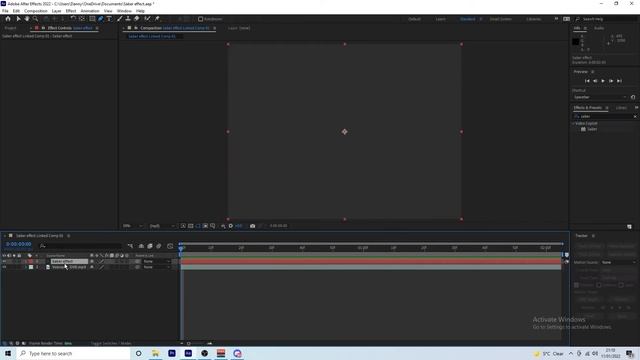Screen dimensions: 640x360
Task: Toggle shy layers hide switch in timeline
Action: [x=141, y=246]
